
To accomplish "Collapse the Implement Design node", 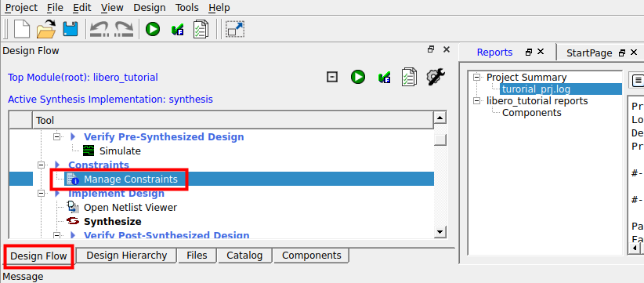I will (41, 193).
